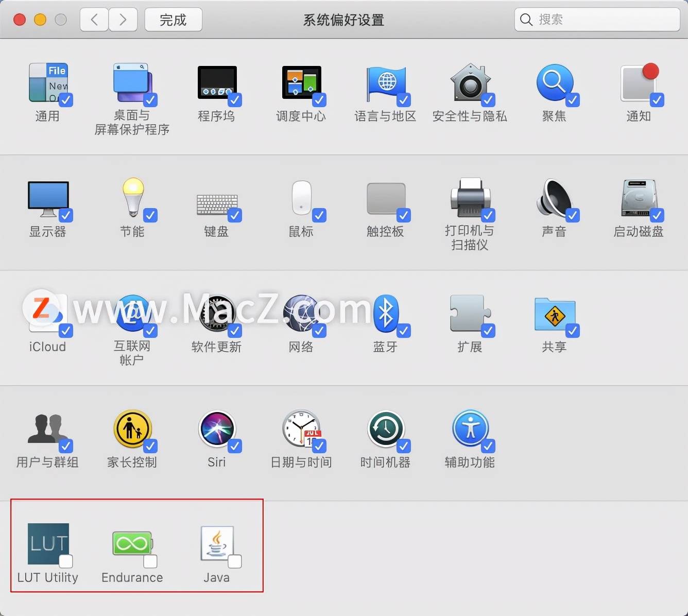
Task: Open the 日期与时间 clock icon
Action: [301, 429]
